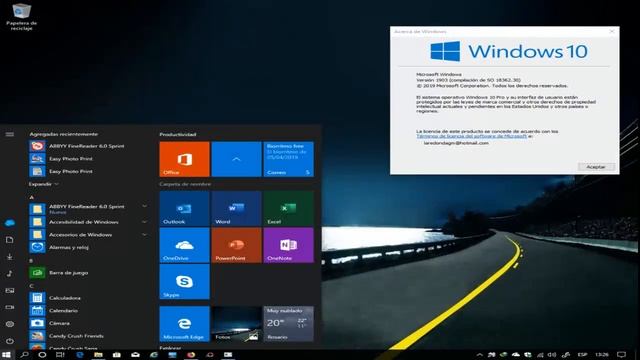Open Papelera de reciclaje on desktop
Image resolution: width=640 pixels, height=360 pixels.
point(21,17)
